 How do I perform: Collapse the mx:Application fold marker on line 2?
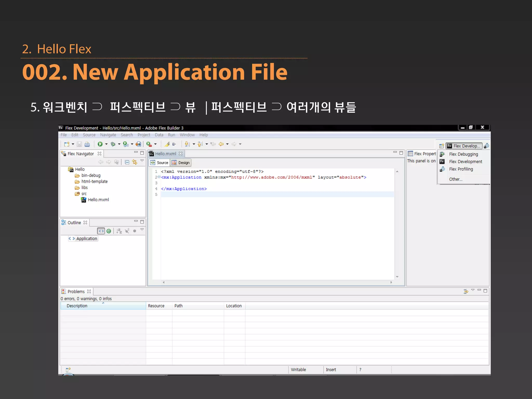click(x=159, y=177)
